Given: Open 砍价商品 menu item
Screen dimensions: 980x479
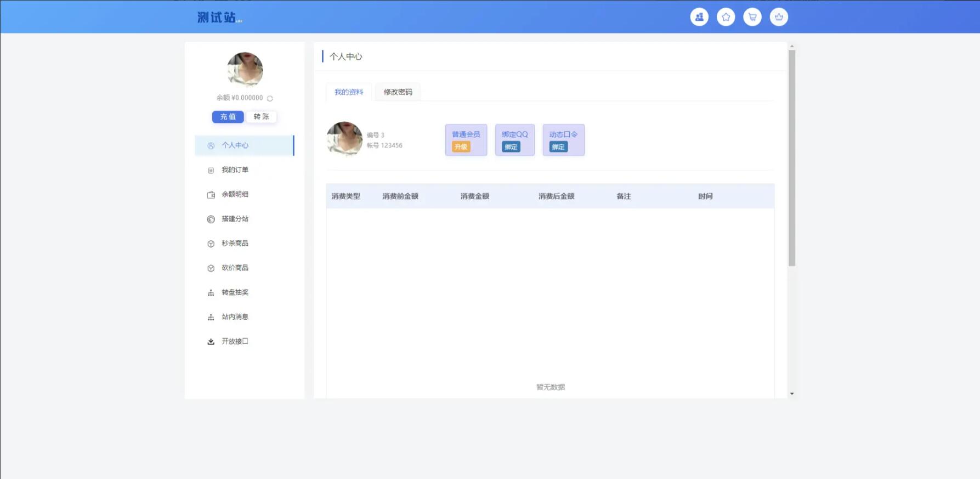Looking at the screenshot, I should [x=245, y=268].
